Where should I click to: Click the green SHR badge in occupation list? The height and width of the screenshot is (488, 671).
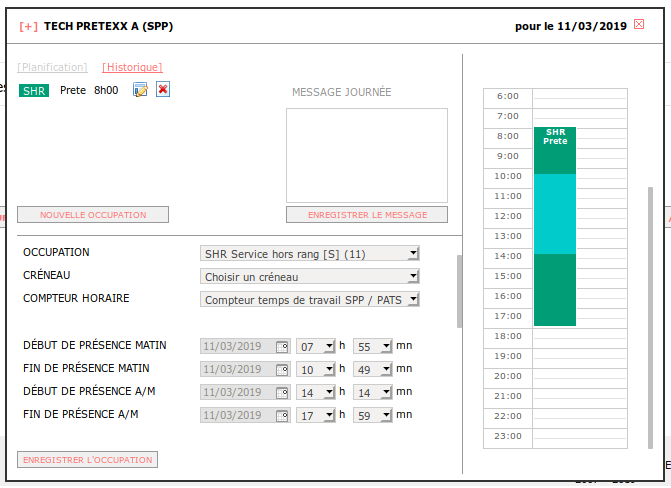point(34,91)
